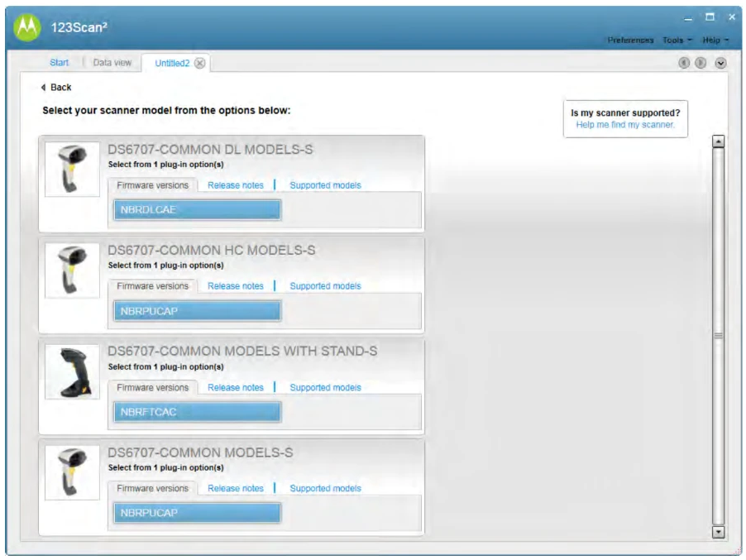The height and width of the screenshot is (560, 746).
Task: Click the previous tab arrow icon
Action: (684, 63)
